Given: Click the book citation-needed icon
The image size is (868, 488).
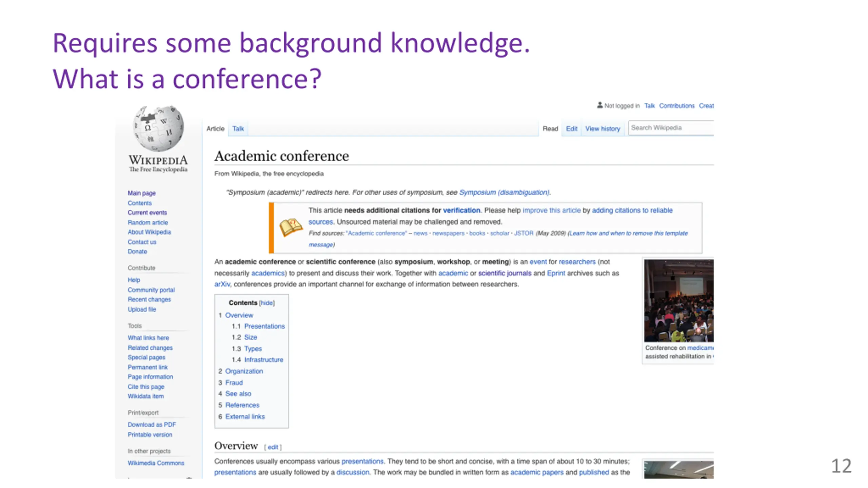Looking at the screenshot, I should [x=291, y=227].
